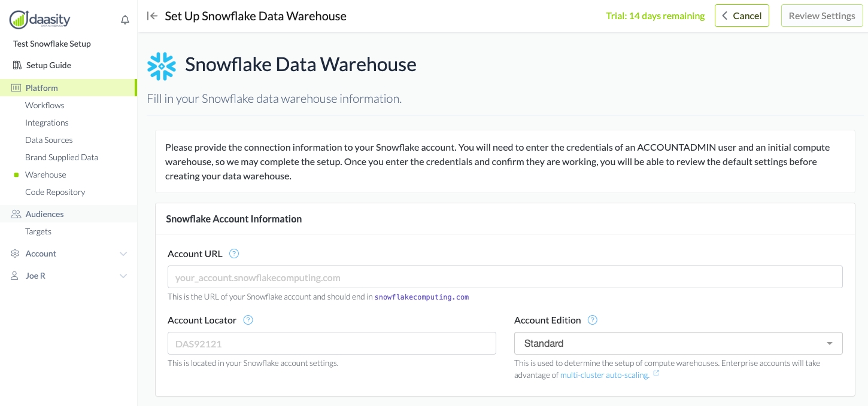The image size is (868, 406).
Task: Click the Daasity logo
Action: tap(40, 20)
